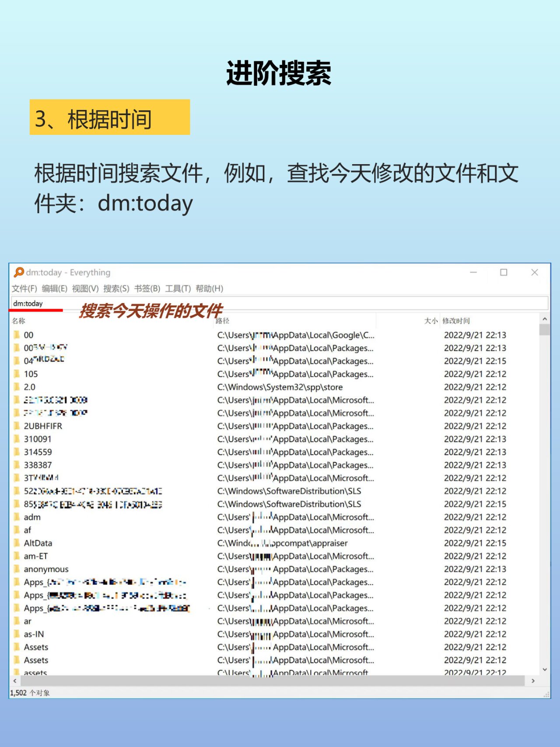Click the modified time of folder 00
The width and height of the screenshot is (560, 747).
coord(475,335)
